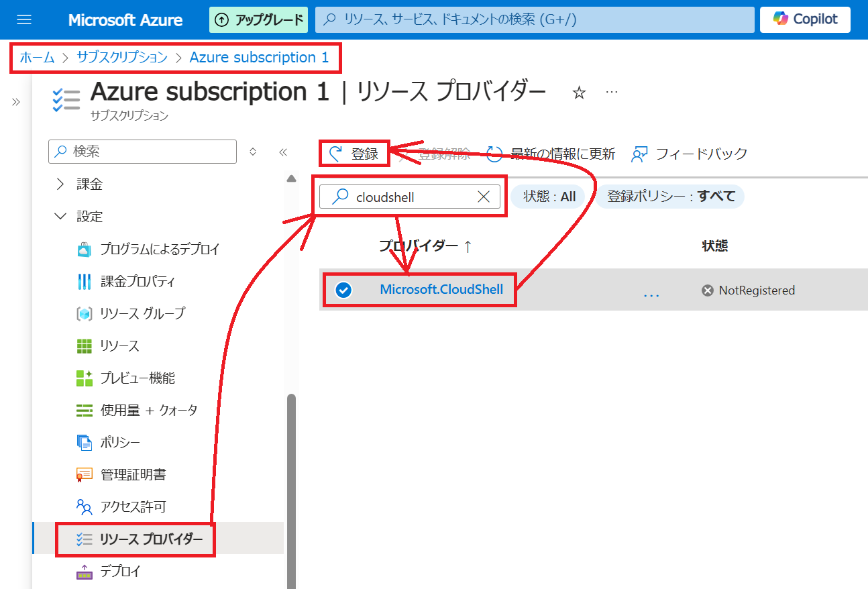Click the NotRegistered status text
The width and height of the screenshot is (868, 589).
click(757, 290)
